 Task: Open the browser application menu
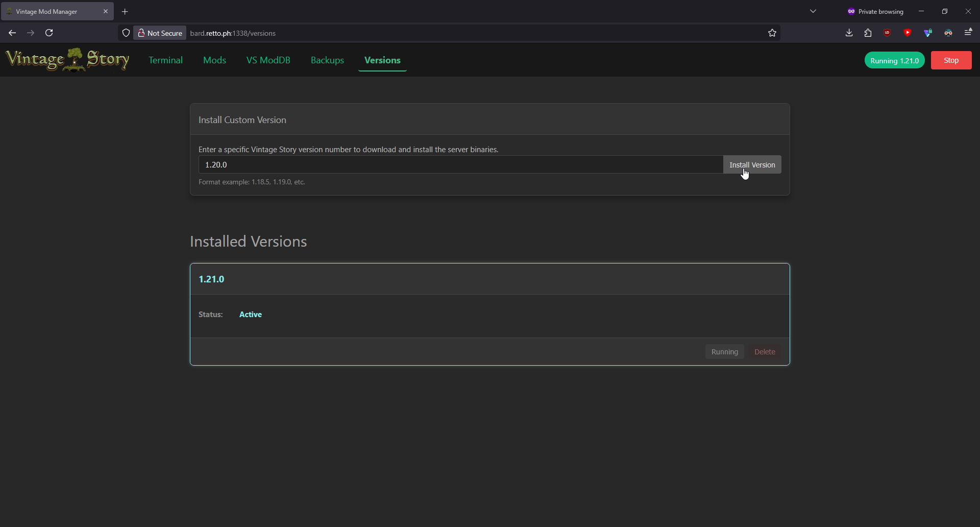point(968,33)
